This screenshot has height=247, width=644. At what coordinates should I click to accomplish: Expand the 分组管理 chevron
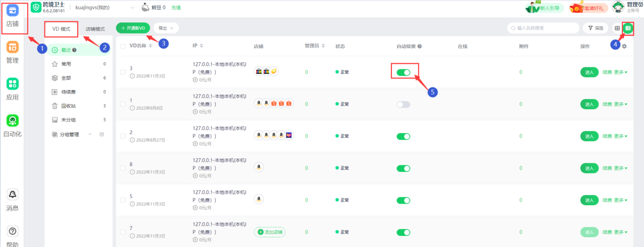click(90, 134)
